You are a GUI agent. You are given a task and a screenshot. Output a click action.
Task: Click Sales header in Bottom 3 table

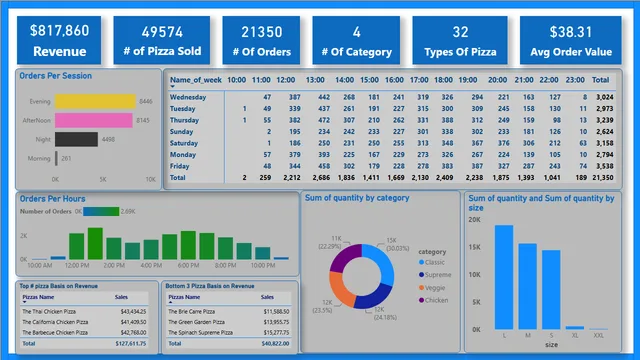(x=267, y=297)
